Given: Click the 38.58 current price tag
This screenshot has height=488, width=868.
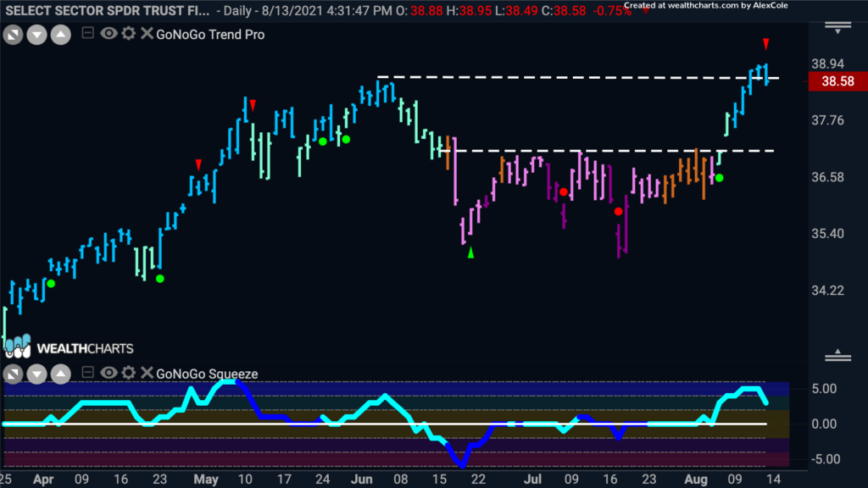Looking at the screenshot, I should pyautogui.click(x=837, y=81).
